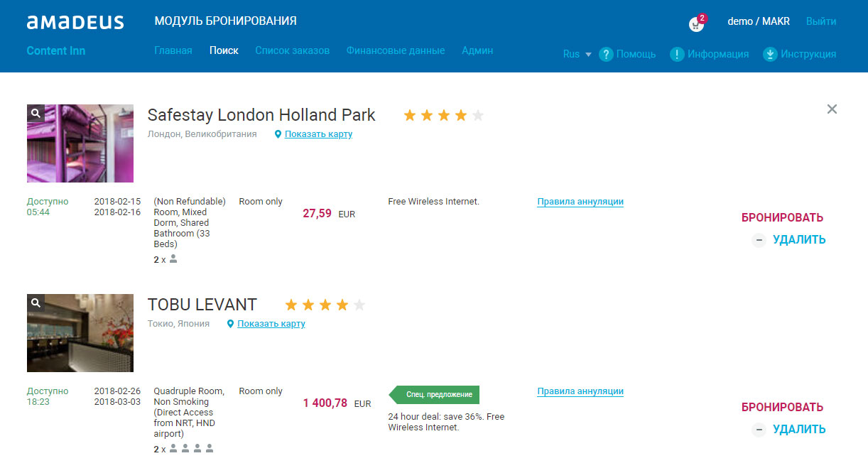Close the comparison panel with X
Viewport: 868px width, 468px height.
pos(832,109)
